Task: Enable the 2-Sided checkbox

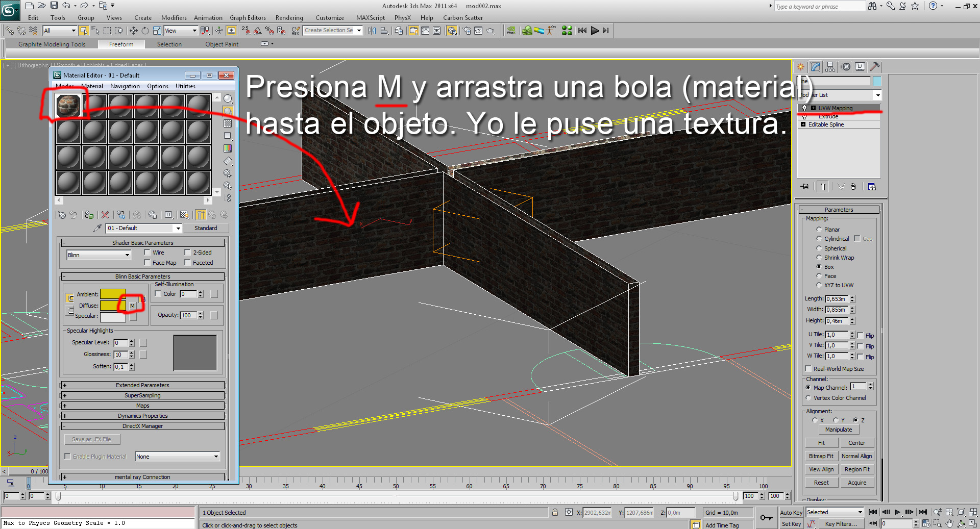Action: pyautogui.click(x=188, y=253)
